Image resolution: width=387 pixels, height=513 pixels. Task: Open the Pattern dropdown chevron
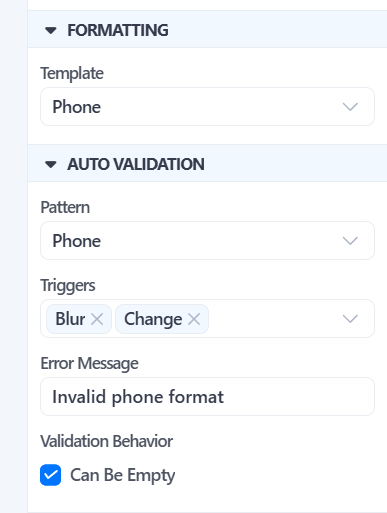(350, 241)
